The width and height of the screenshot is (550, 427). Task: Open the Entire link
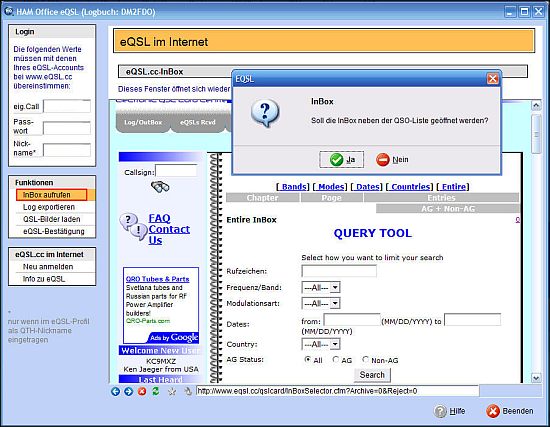pyautogui.click(x=454, y=187)
